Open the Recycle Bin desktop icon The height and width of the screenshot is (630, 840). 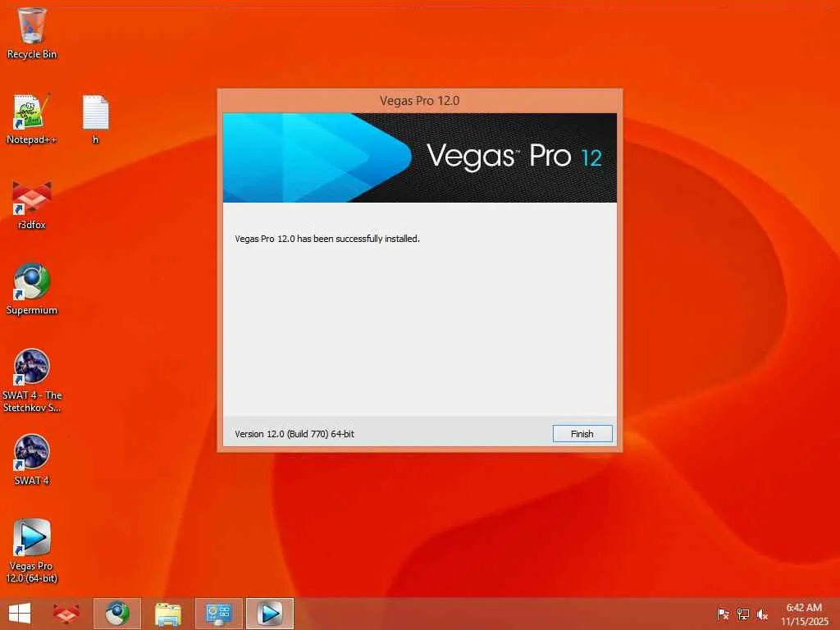(32, 33)
